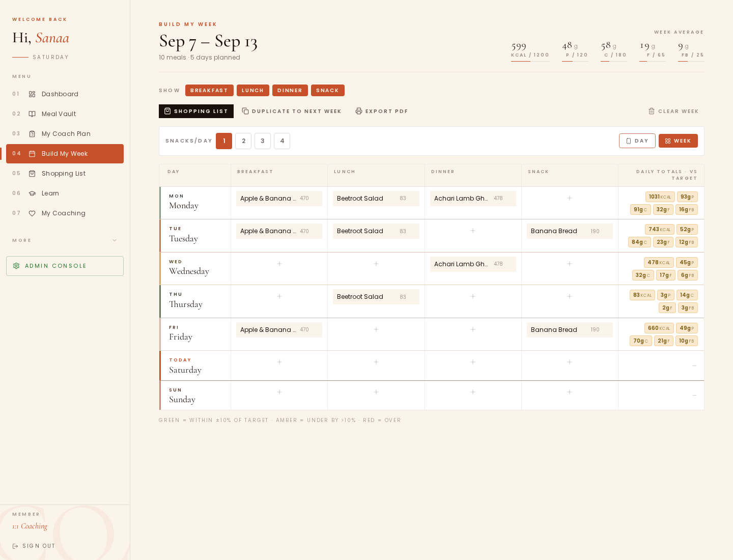Open Wednesday's Achari Lamb dinner
Image resolution: width=733 pixels, height=560 pixels.
coord(473,264)
